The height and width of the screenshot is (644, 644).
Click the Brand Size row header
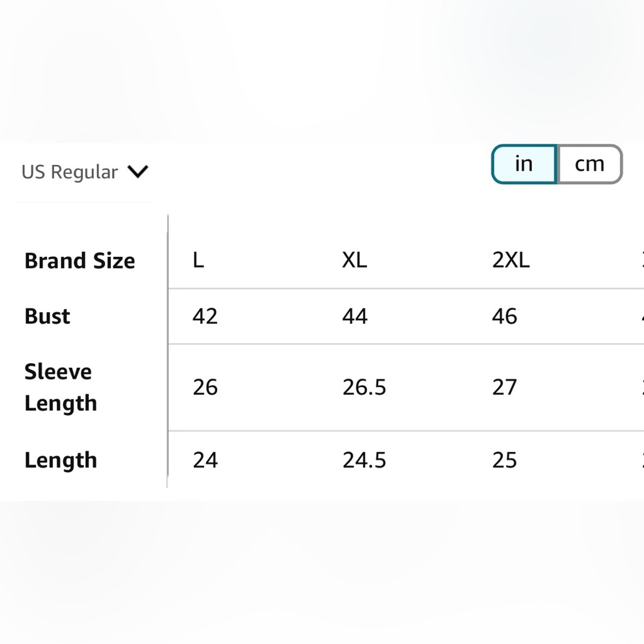tap(80, 261)
